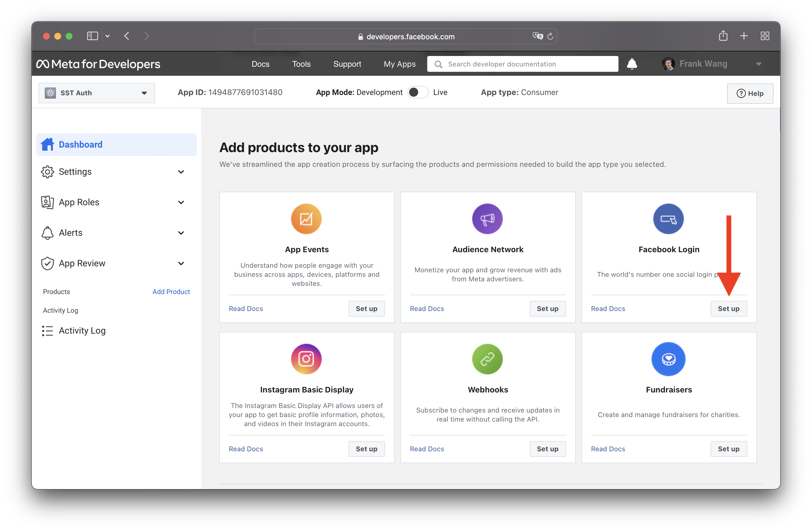Click the App Review shield icon
Viewport: 812px width, 531px height.
[x=48, y=263]
